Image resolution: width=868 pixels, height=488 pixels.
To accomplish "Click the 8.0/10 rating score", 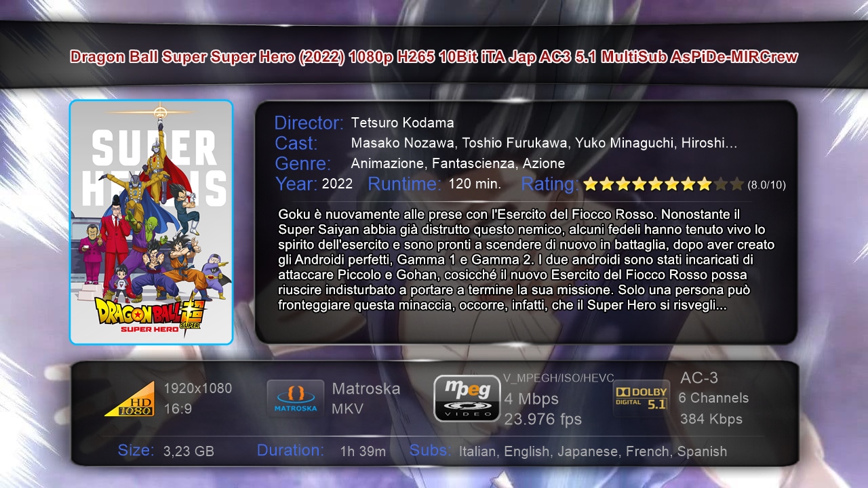I will (767, 184).
